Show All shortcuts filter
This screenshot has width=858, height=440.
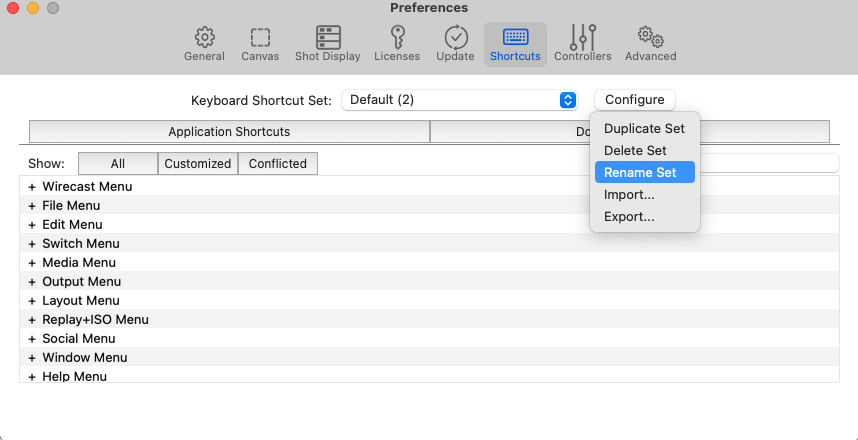[x=118, y=164]
